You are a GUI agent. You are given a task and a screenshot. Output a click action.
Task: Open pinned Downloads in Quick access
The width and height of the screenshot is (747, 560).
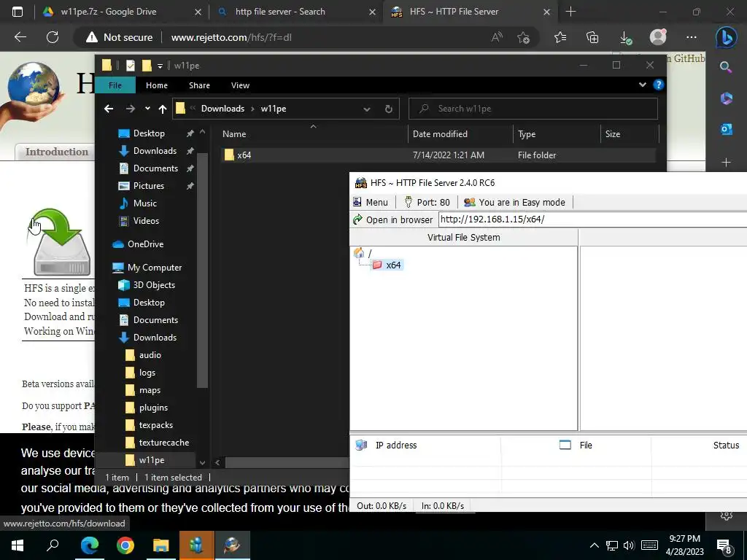[x=155, y=151]
